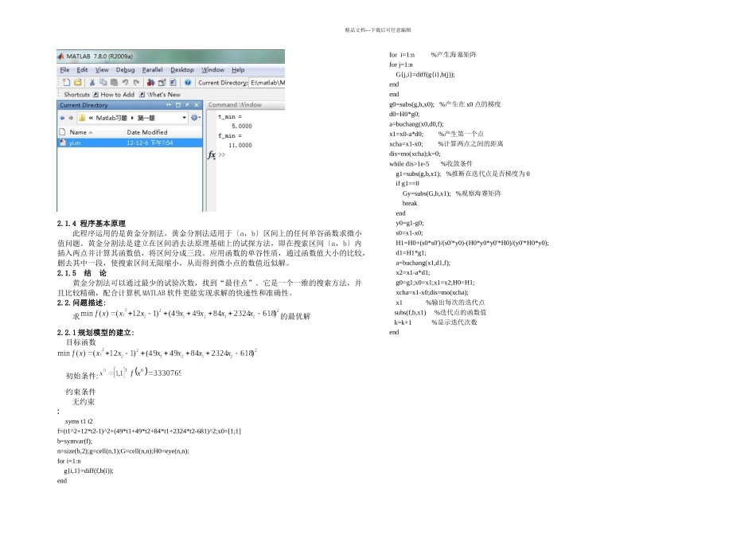This screenshot has width=756, height=535.
Task: Click the Copy icon in MATLAB toolbar
Action: 103,83
